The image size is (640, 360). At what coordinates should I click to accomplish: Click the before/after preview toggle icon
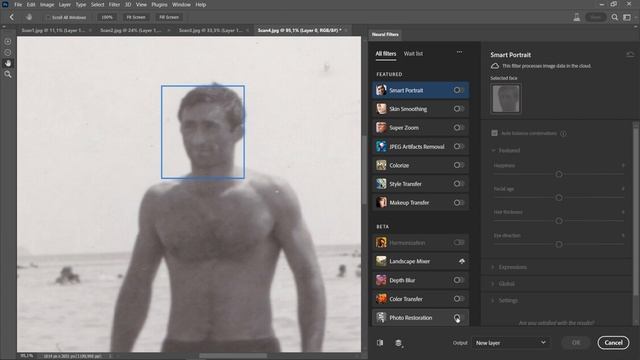tap(380, 343)
